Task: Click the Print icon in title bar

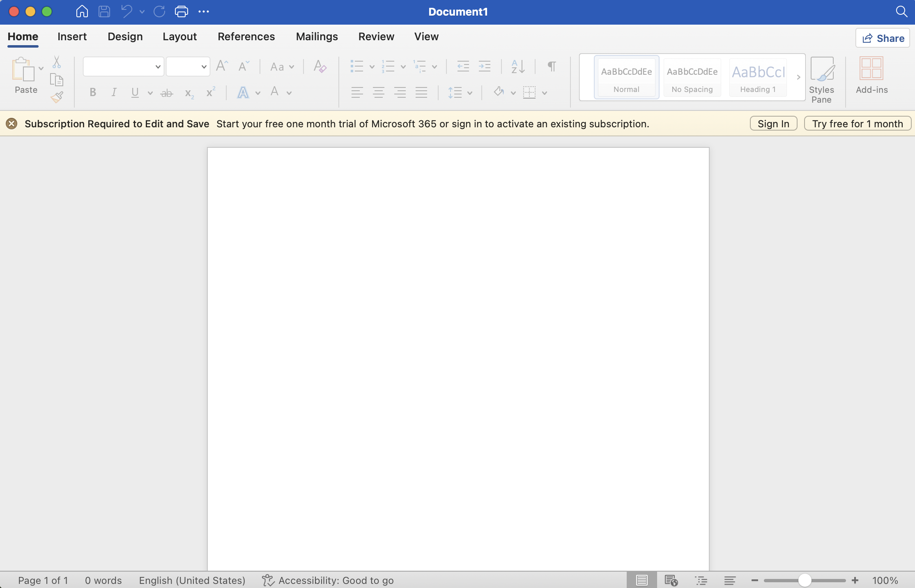Action: pyautogui.click(x=181, y=11)
